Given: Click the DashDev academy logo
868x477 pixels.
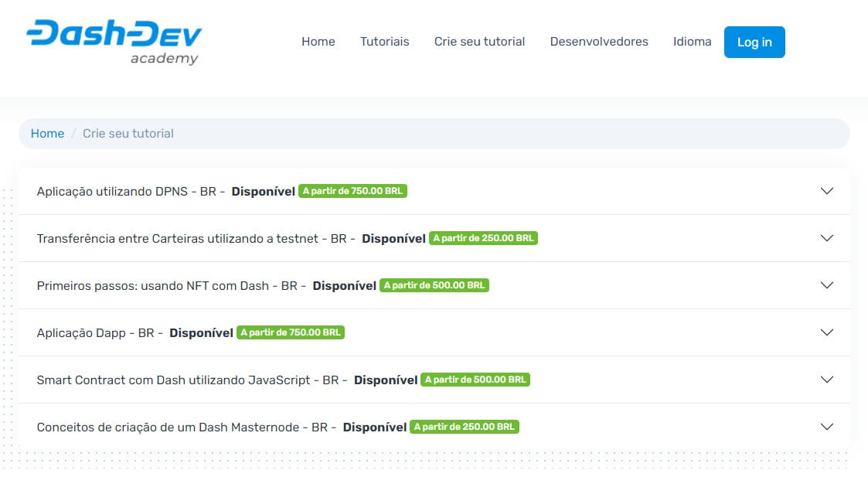Looking at the screenshot, I should pos(114,42).
